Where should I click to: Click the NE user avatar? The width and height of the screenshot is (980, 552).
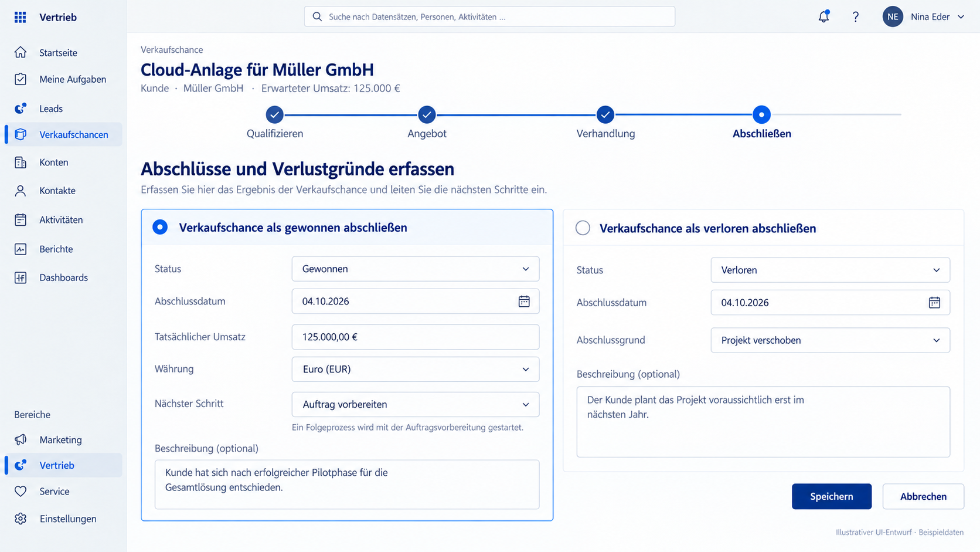(893, 16)
